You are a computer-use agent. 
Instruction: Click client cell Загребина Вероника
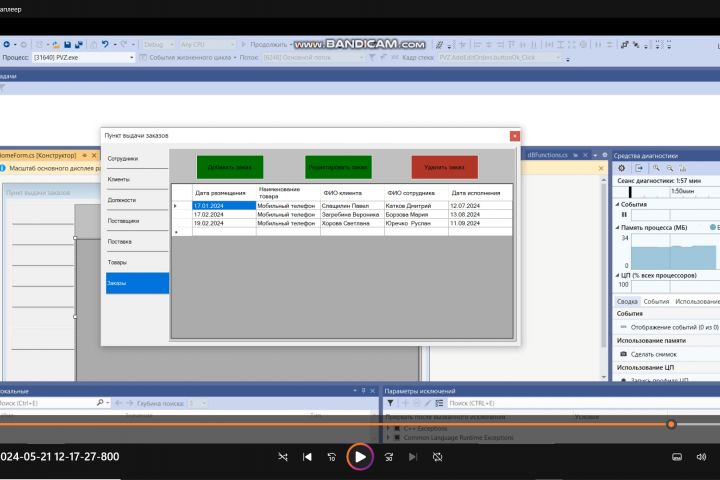click(352, 215)
